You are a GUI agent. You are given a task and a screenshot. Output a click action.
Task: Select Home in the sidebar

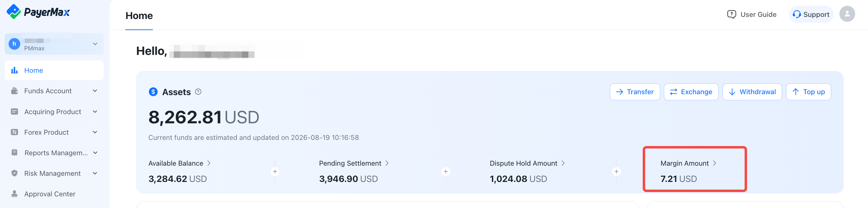(54, 70)
